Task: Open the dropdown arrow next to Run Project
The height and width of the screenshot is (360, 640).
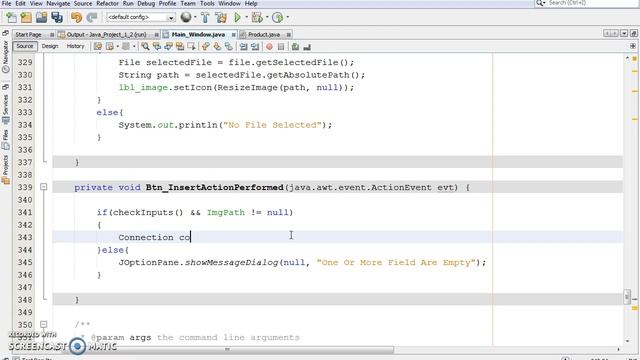Action: tap(246, 17)
